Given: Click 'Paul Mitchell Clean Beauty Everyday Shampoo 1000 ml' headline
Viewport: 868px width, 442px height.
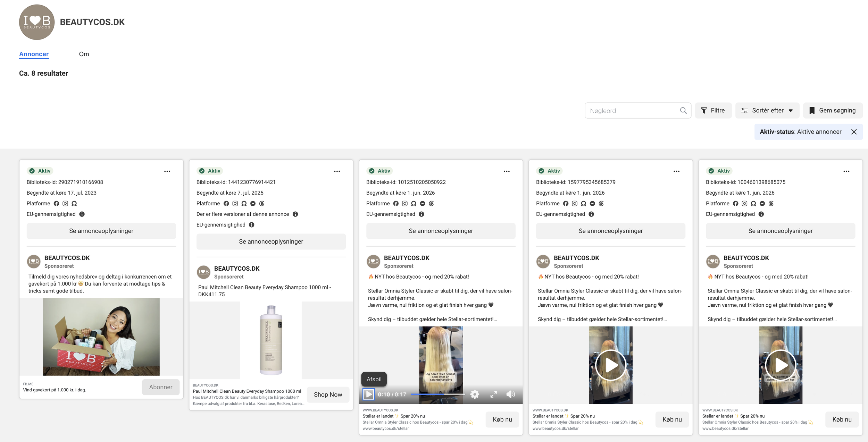Looking at the screenshot, I should tap(247, 392).
